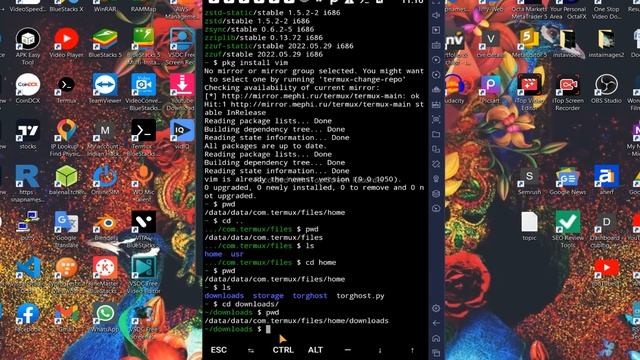
Task: Open the BlueStacks sidebar folder icon
Action: click(x=436, y=134)
